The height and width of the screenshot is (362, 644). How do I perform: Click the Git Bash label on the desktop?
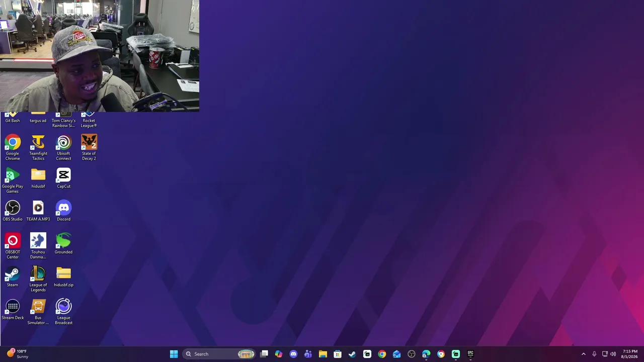pyautogui.click(x=13, y=121)
